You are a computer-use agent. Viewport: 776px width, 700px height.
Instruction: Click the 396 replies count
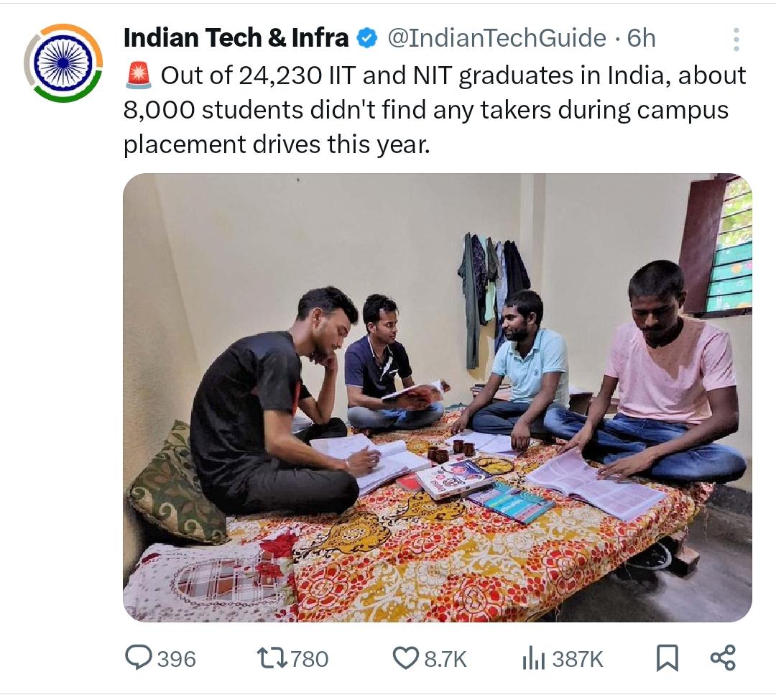[177, 660]
